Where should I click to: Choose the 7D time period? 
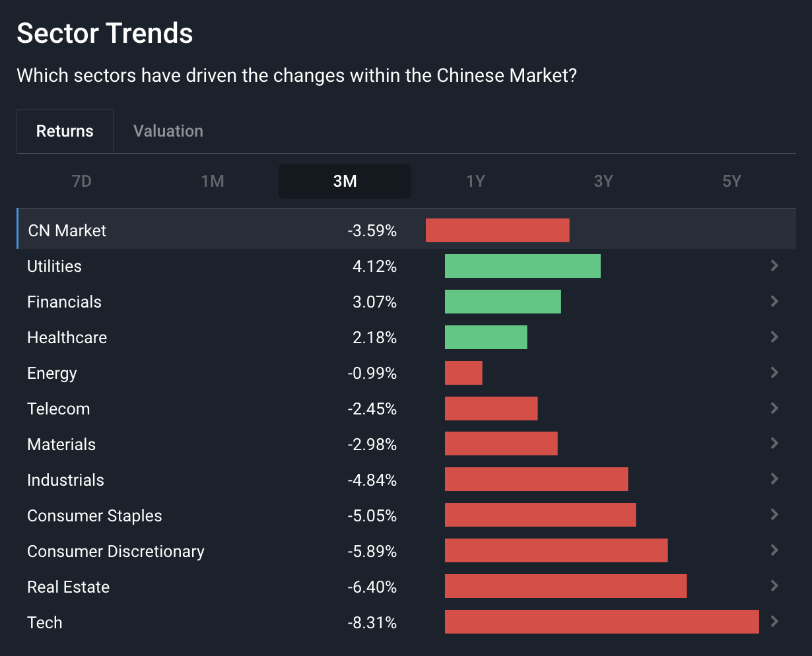(x=81, y=181)
